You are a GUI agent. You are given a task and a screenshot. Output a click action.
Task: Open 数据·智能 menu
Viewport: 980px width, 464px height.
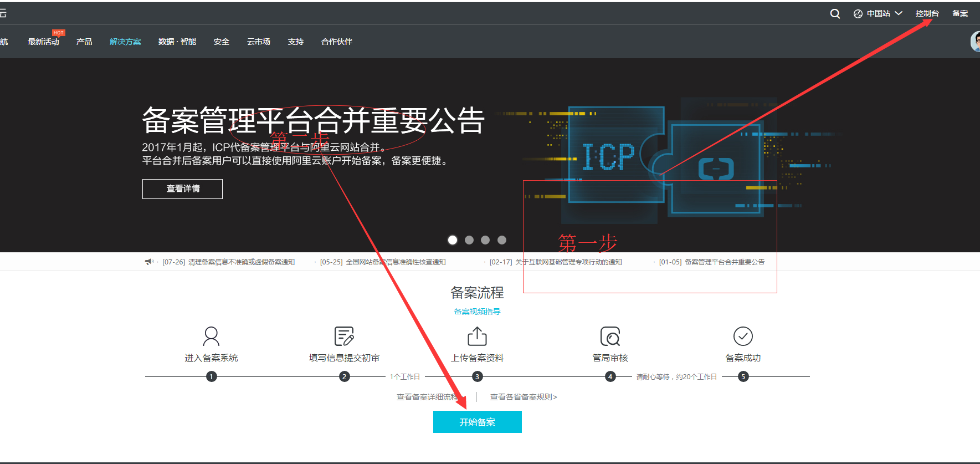pyautogui.click(x=177, y=42)
